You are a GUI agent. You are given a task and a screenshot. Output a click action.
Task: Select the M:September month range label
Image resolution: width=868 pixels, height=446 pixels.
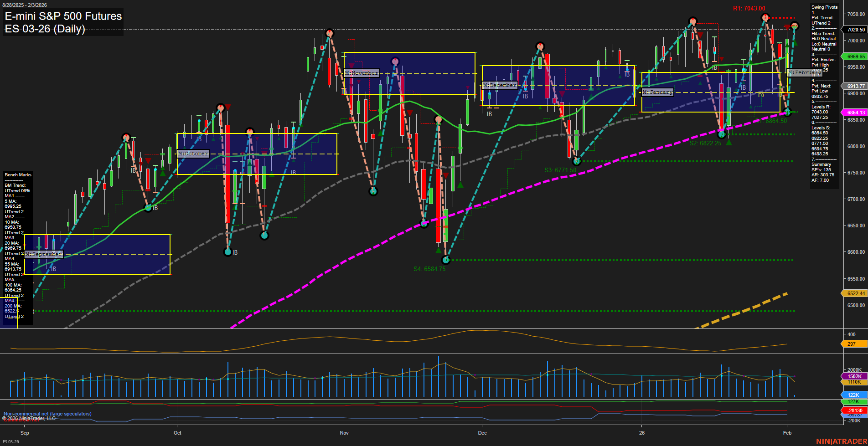click(x=43, y=254)
